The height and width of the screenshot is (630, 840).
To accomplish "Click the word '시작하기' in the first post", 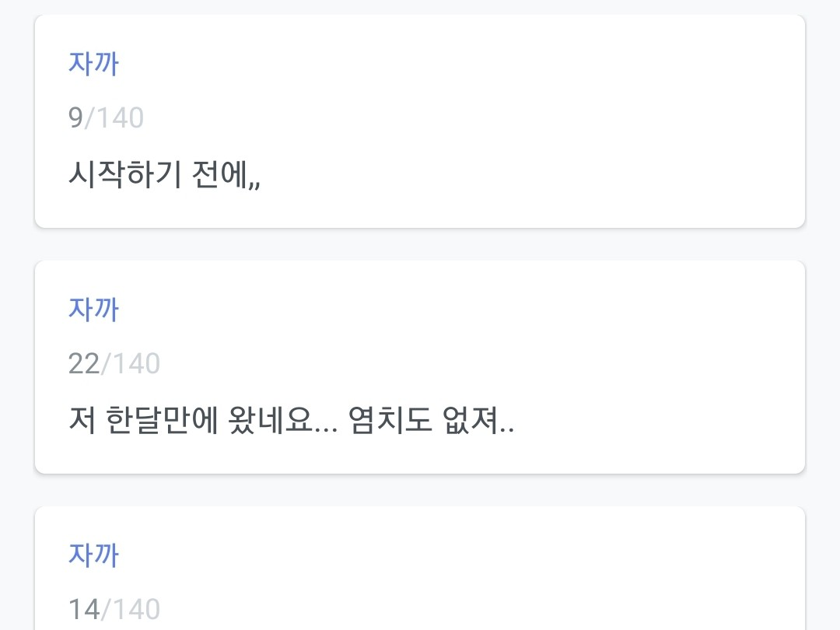I will 124,175.
